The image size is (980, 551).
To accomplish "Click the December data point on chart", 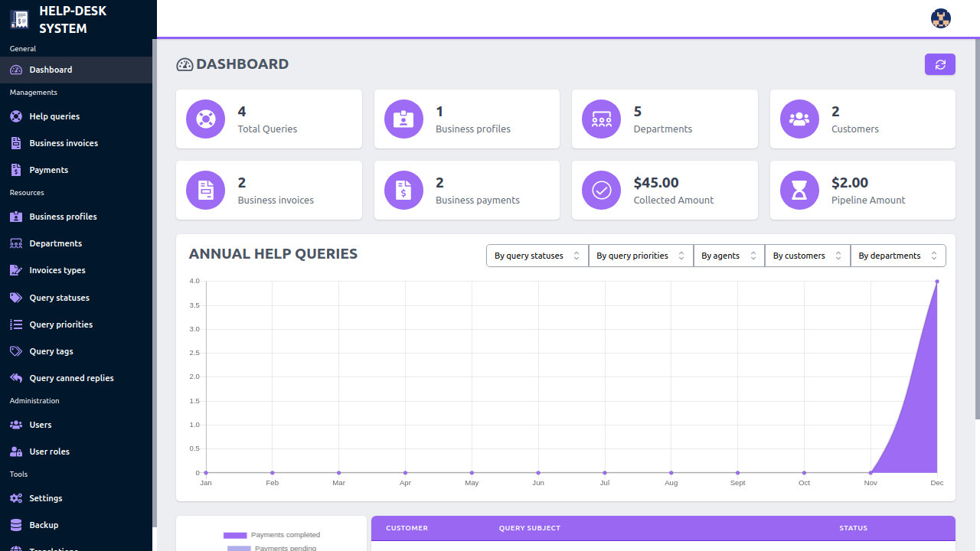I will click(936, 282).
